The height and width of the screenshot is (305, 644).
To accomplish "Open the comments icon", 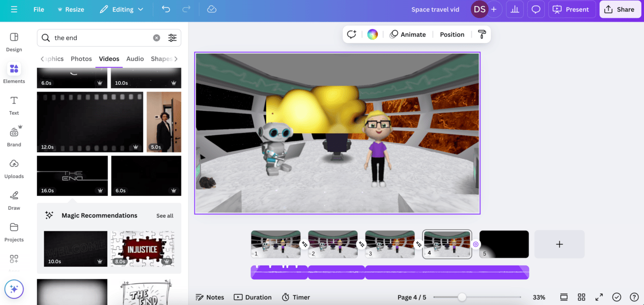I will click(536, 9).
